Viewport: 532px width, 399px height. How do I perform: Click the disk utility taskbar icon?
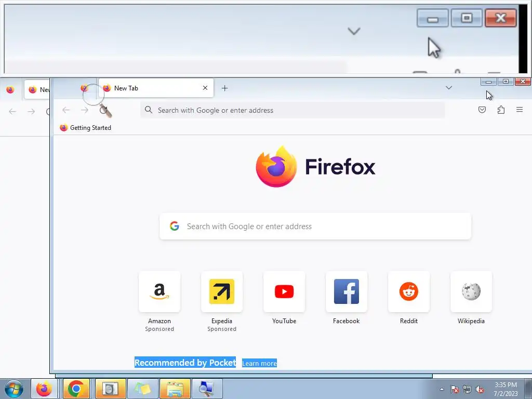(x=110, y=389)
